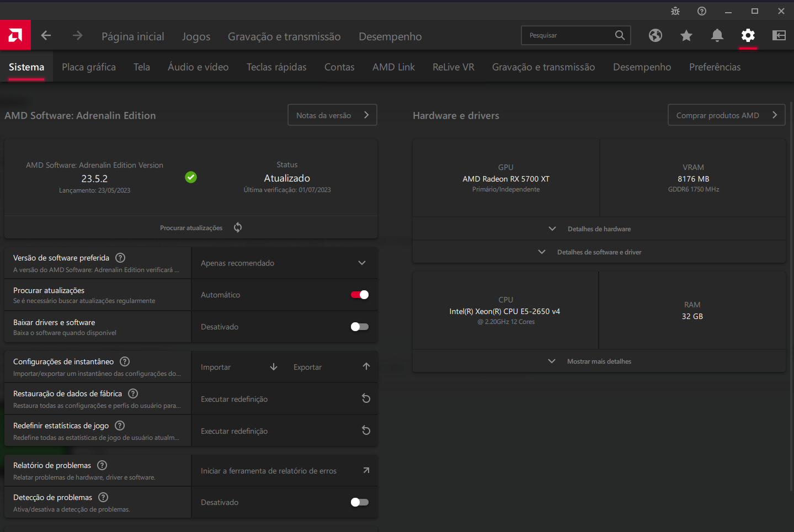
Task: Expand Detalhes de software e driver
Action: pyautogui.click(x=599, y=252)
